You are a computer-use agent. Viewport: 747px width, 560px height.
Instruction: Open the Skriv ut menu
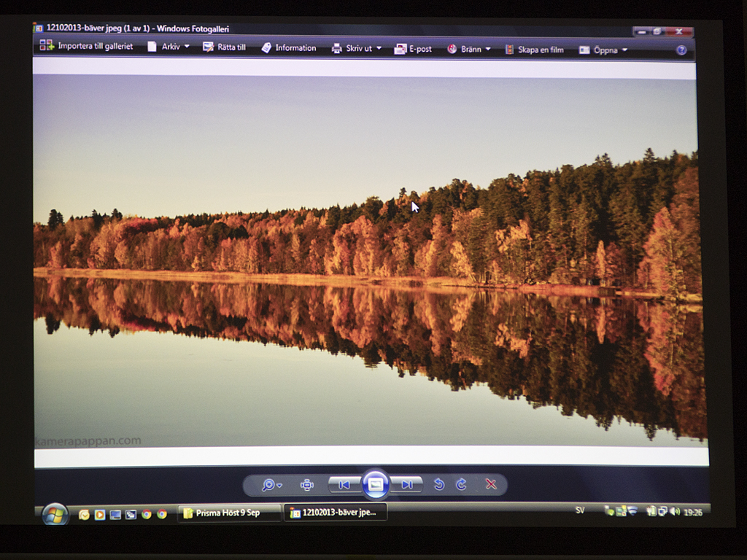point(356,48)
